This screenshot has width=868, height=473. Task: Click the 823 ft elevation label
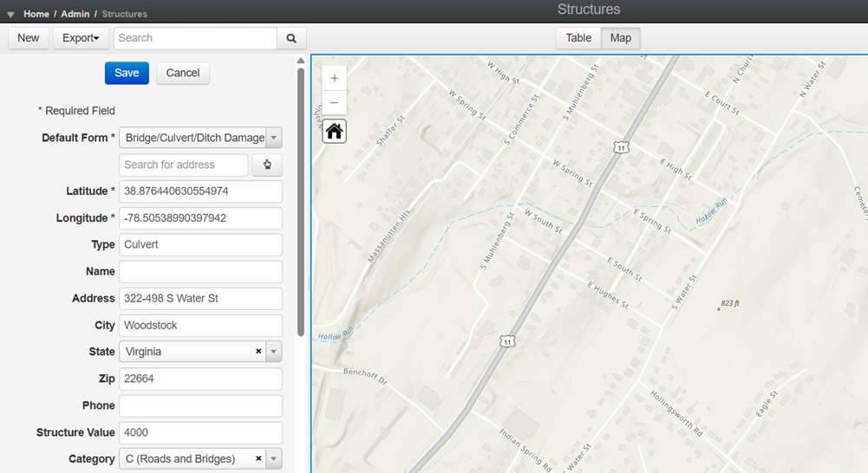[729, 304]
